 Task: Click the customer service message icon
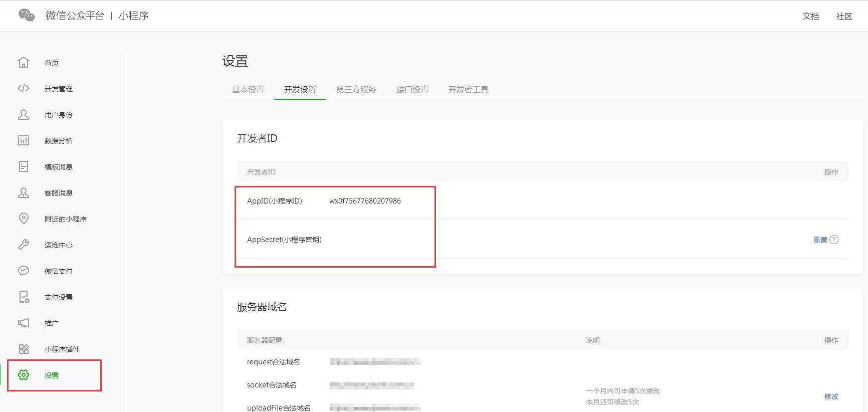[x=24, y=192]
